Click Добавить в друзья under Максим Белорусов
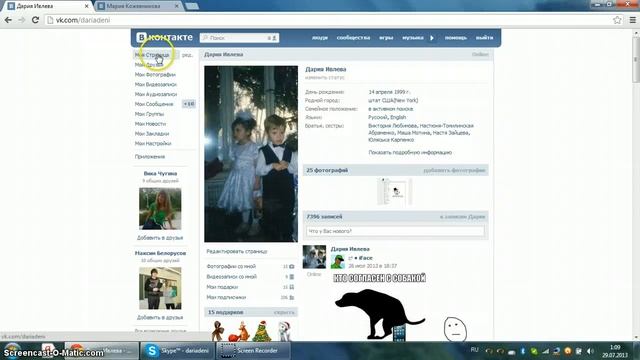This screenshot has width=640, height=360. (x=160, y=317)
